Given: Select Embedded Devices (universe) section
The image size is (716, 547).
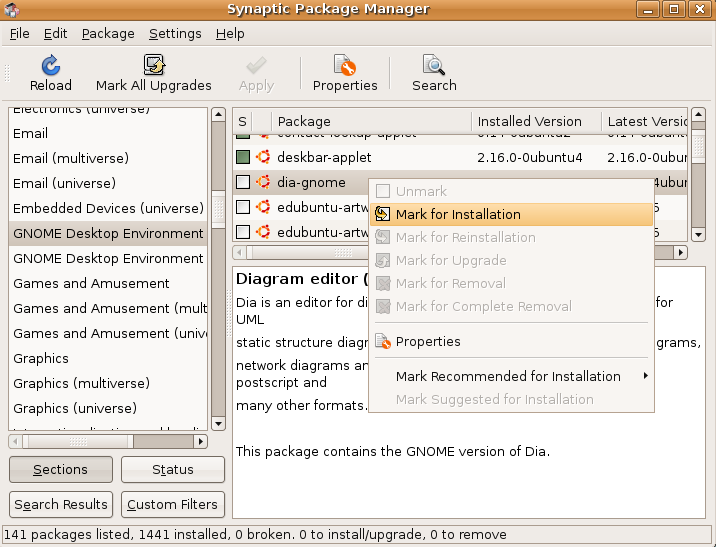Looking at the screenshot, I should (x=108, y=208).
